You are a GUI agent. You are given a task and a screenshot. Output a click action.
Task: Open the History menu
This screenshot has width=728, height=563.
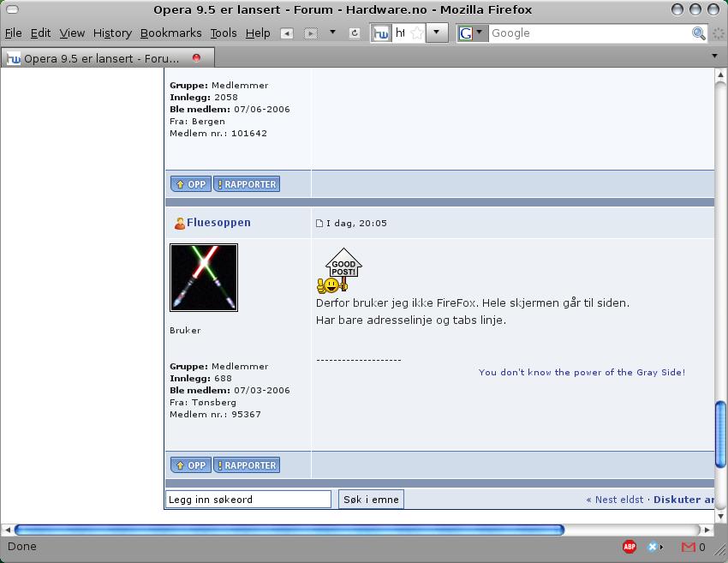[112, 33]
